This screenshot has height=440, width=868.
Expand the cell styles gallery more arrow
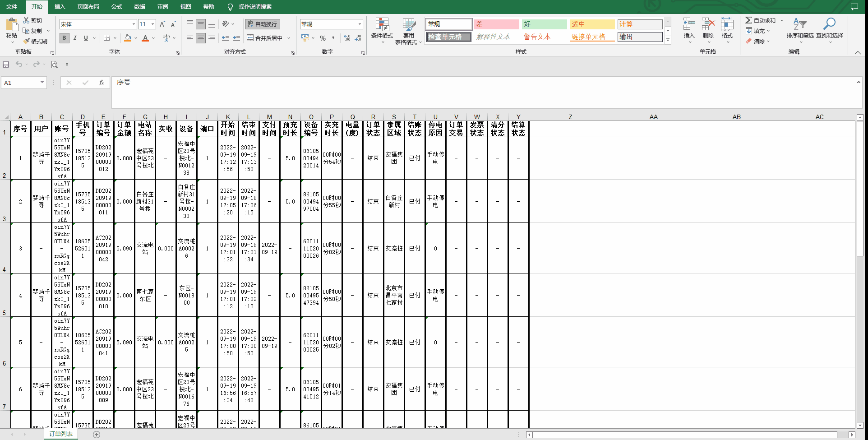tap(668, 40)
